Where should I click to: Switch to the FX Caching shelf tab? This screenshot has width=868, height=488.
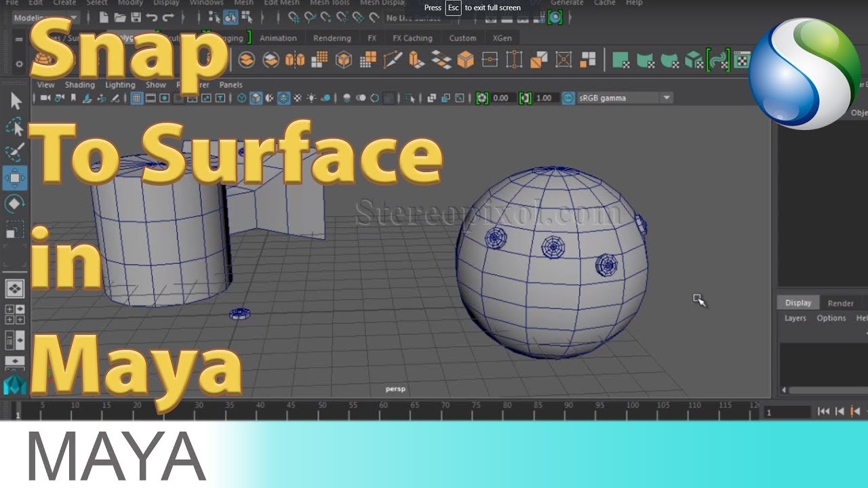click(x=413, y=38)
